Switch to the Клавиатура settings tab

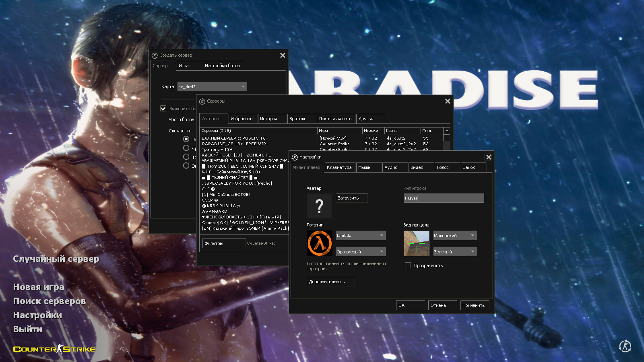(339, 168)
